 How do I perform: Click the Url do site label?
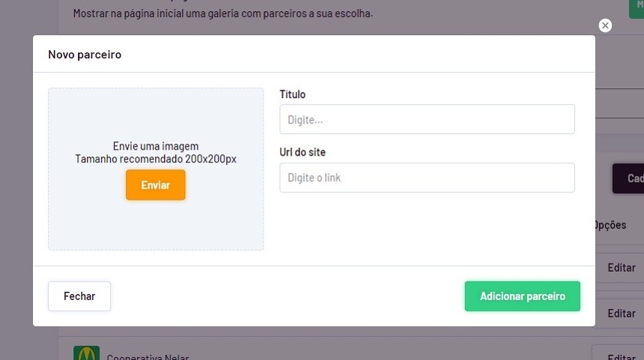303,153
